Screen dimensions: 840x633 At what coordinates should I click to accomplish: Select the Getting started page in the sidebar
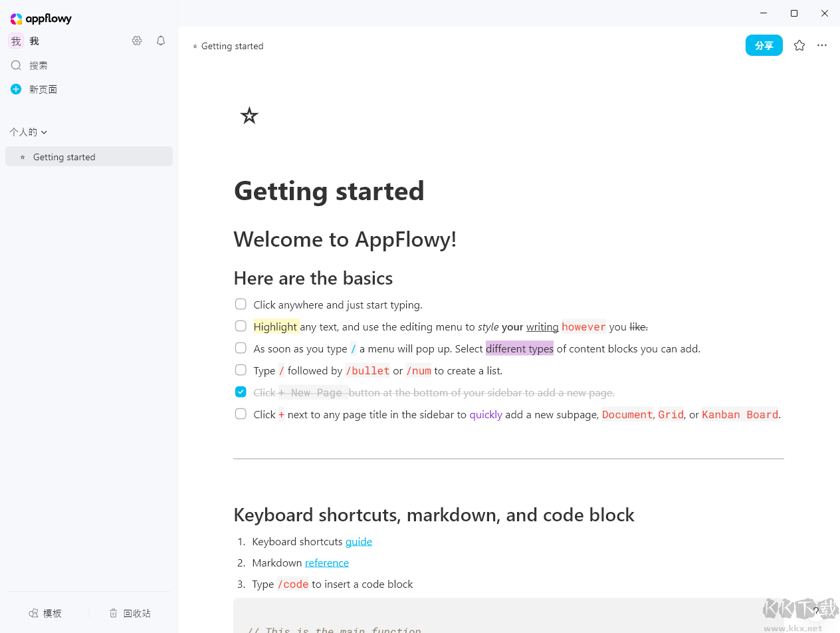pos(64,156)
